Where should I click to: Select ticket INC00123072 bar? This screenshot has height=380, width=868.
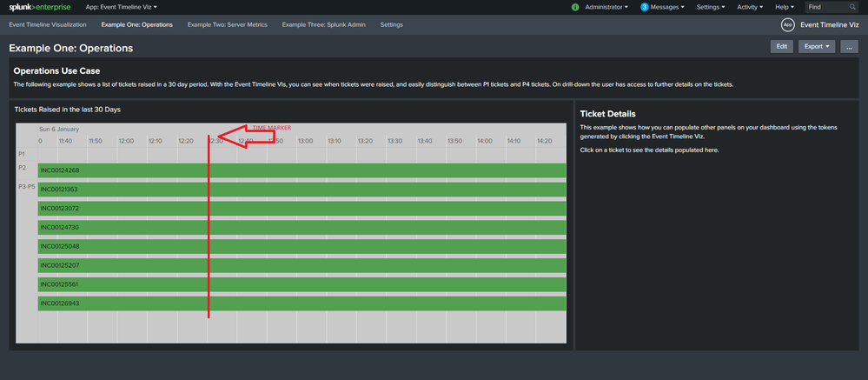click(x=301, y=209)
